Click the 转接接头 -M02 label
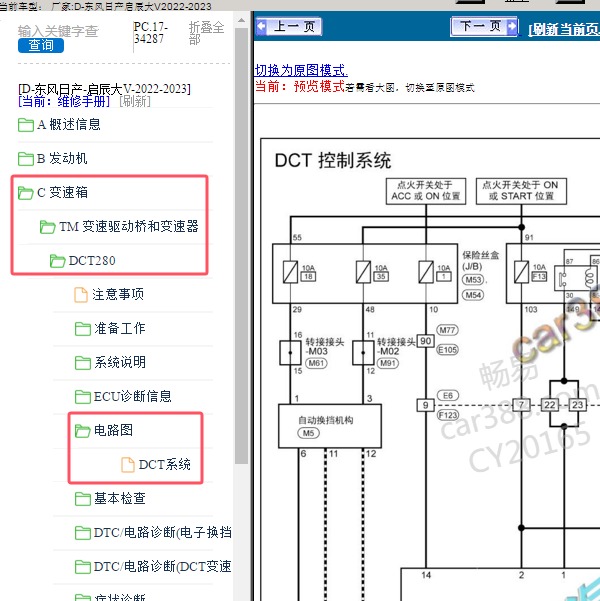 click(396, 346)
